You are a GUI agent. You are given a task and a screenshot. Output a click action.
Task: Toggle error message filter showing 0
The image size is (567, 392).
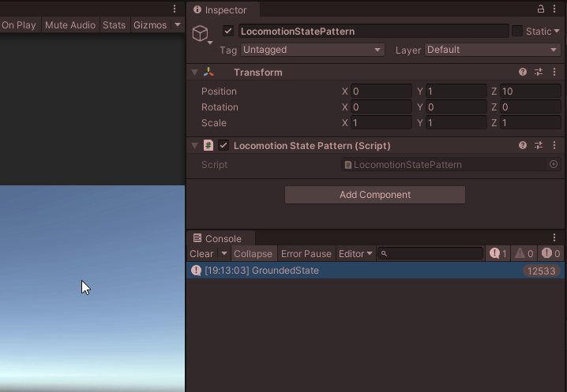[550, 254]
